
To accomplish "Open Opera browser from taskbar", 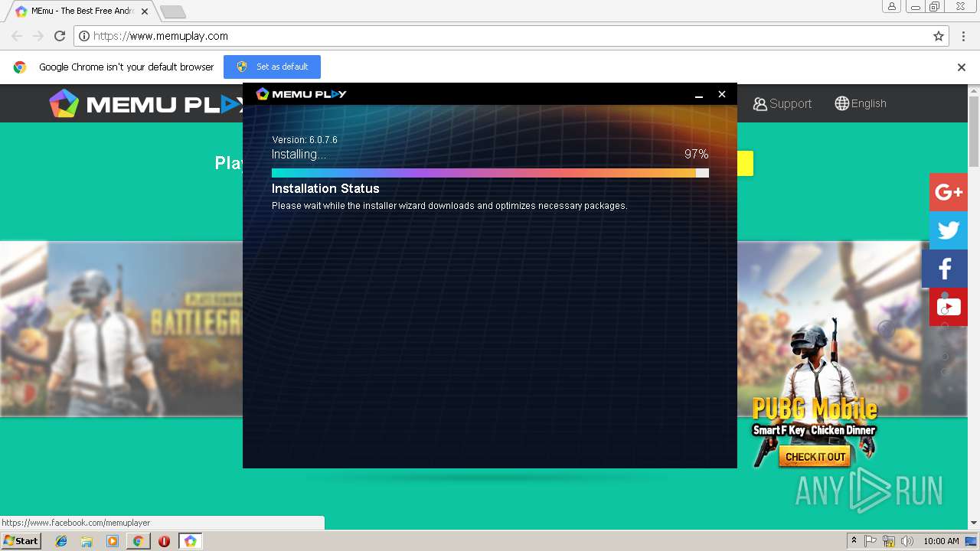I will coord(164,541).
